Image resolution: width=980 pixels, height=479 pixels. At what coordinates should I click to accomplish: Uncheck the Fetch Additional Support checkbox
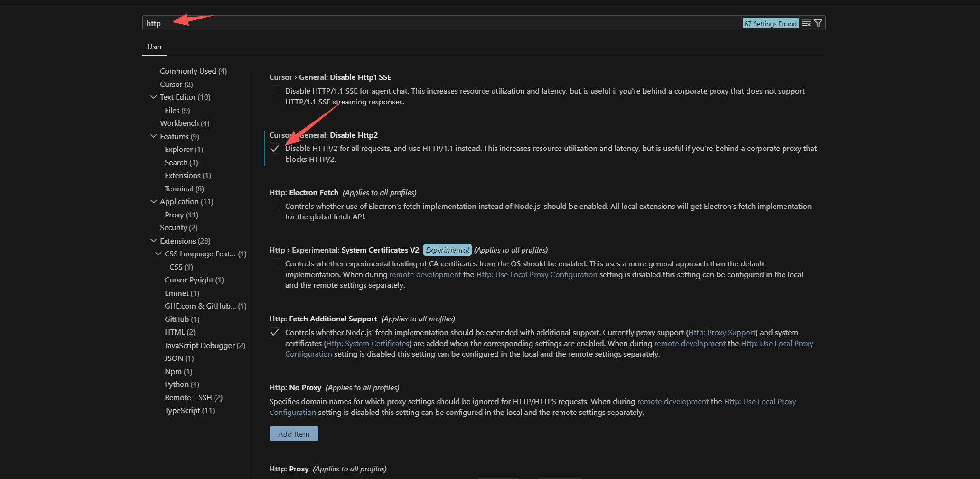(x=275, y=333)
